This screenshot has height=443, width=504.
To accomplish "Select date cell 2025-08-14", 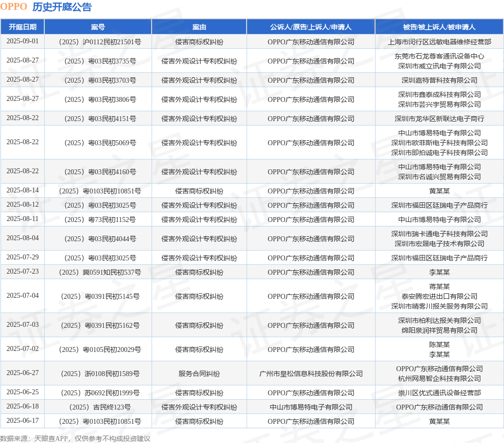I will [23, 190].
